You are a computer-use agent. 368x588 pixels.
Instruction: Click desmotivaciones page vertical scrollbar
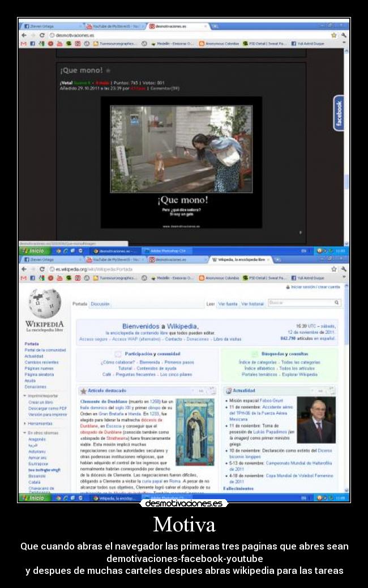(346, 147)
